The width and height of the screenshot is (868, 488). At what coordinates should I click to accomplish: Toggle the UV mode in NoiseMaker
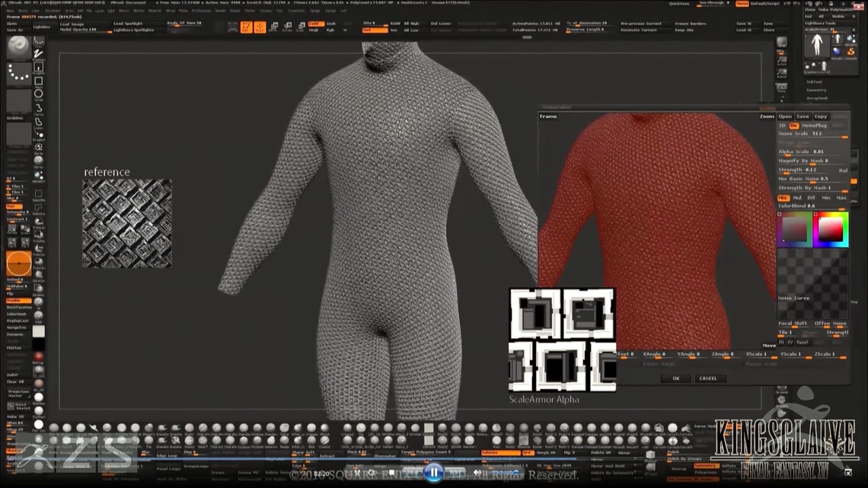click(793, 126)
